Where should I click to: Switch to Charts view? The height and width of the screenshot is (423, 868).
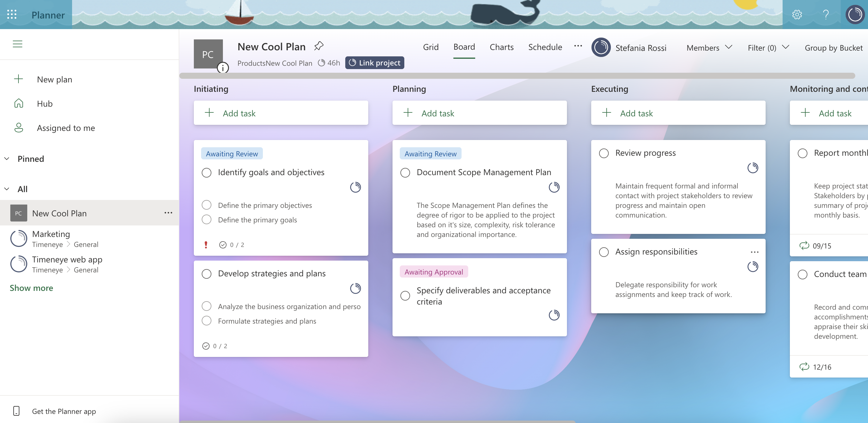501,47
